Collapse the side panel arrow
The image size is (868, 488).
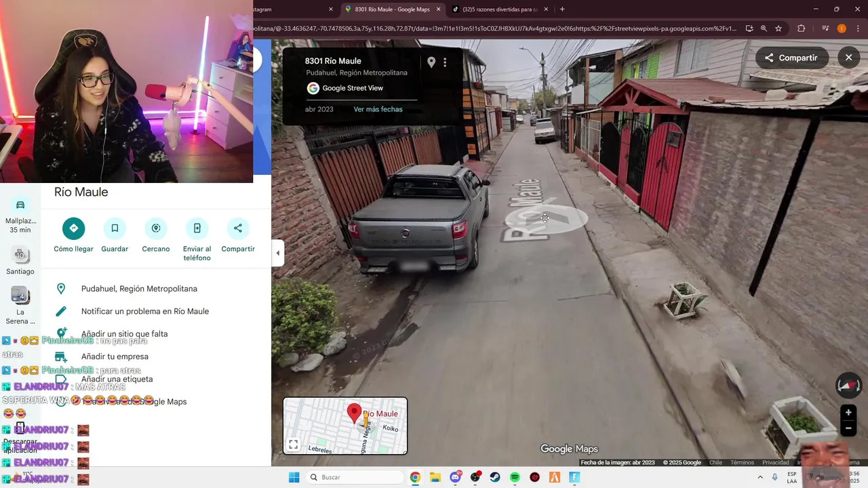click(277, 253)
